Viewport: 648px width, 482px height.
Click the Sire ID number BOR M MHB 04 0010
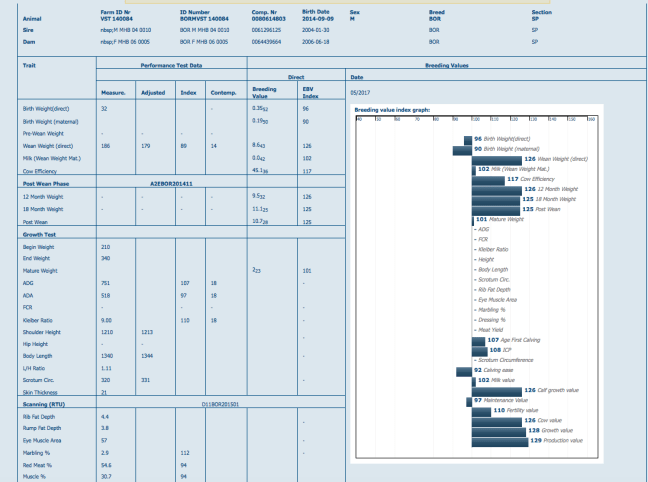(x=200, y=30)
